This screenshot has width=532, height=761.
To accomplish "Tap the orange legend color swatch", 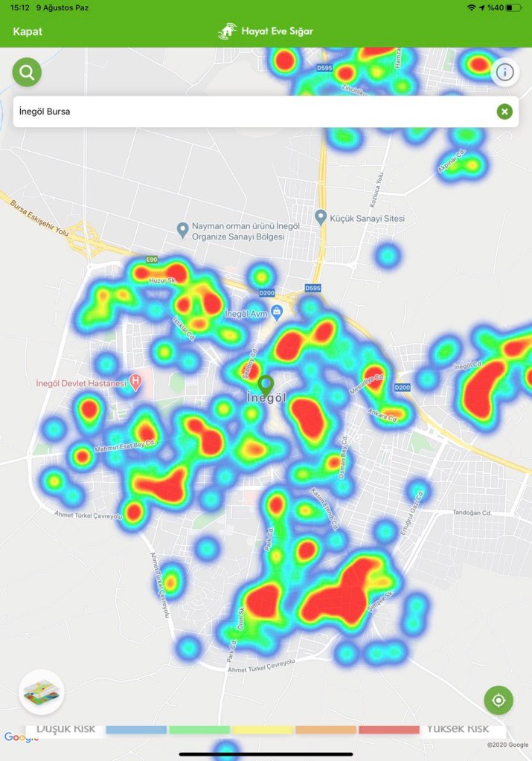I will (x=325, y=730).
